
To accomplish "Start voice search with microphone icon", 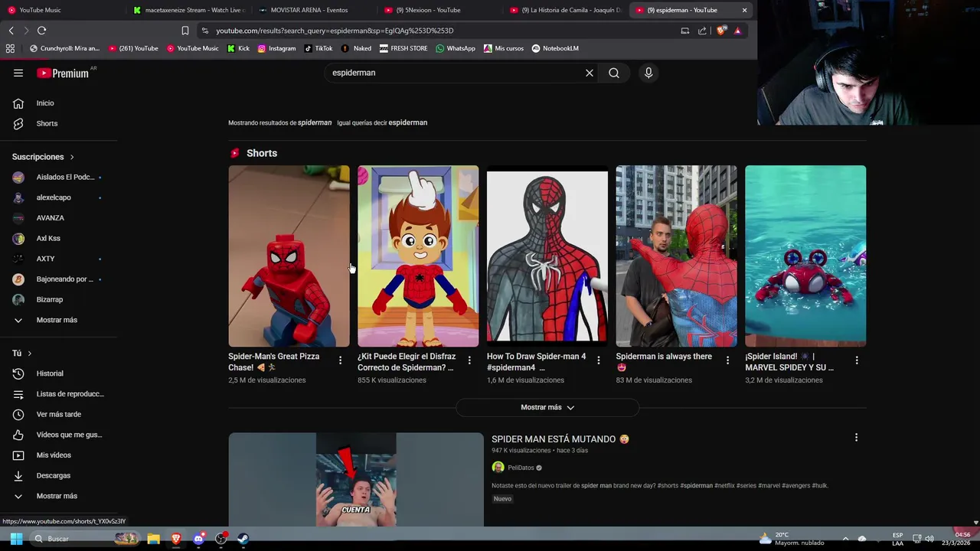I will (648, 73).
